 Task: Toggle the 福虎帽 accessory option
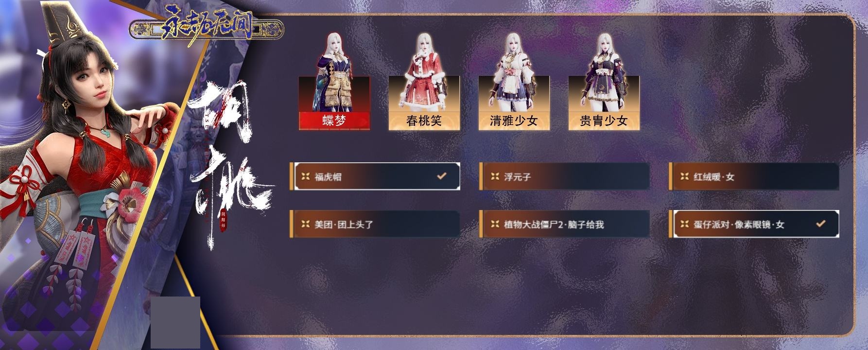pos(375,176)
